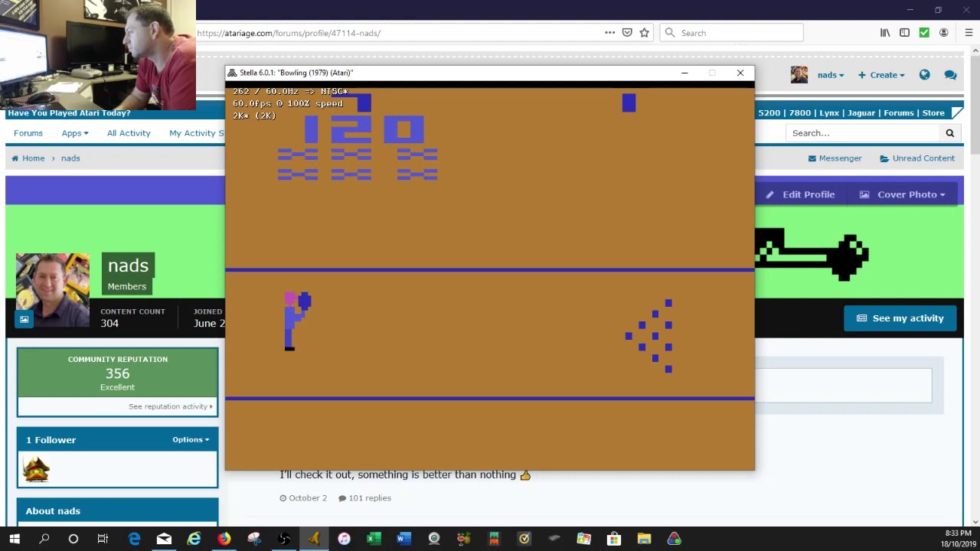Open File Explorer on the taskbar
Image resolution: width=980 pixels, height=551 pixels.
[x=644, y=539]
